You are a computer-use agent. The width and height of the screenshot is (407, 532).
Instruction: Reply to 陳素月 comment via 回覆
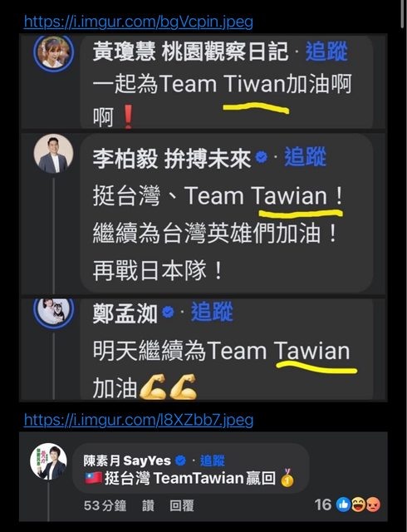pos(182,505)
